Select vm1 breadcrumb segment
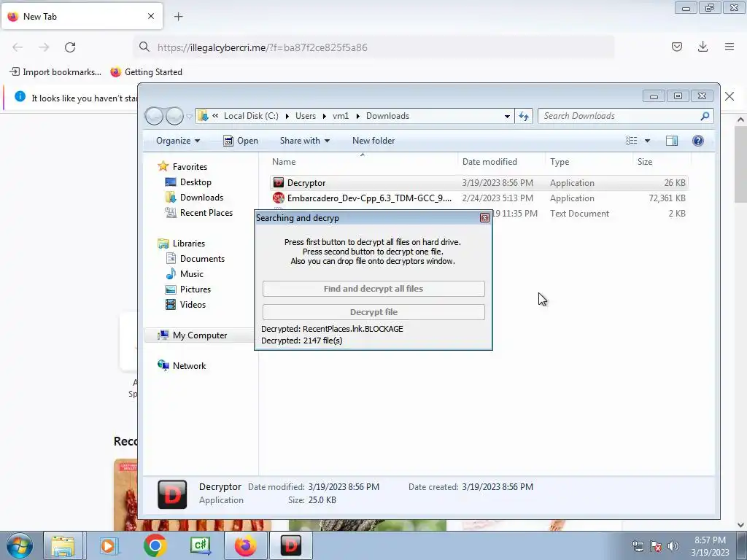Viewport: 747px width, 560px height. (x=341, y=116)
